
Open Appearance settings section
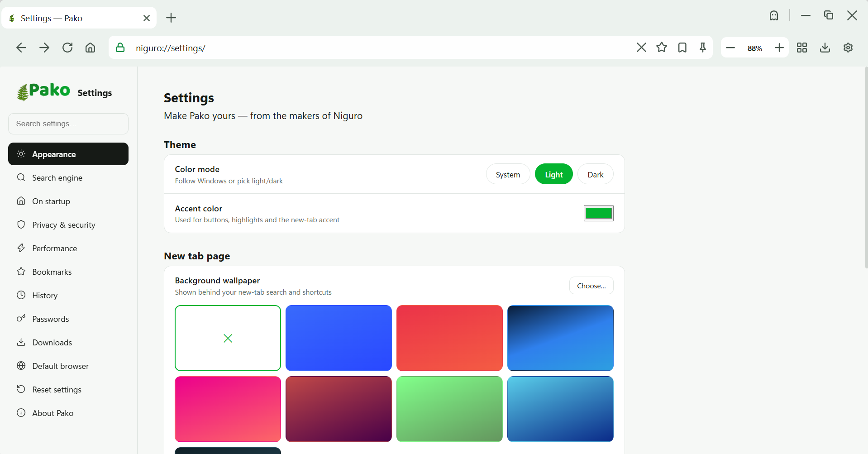point(68,154)
